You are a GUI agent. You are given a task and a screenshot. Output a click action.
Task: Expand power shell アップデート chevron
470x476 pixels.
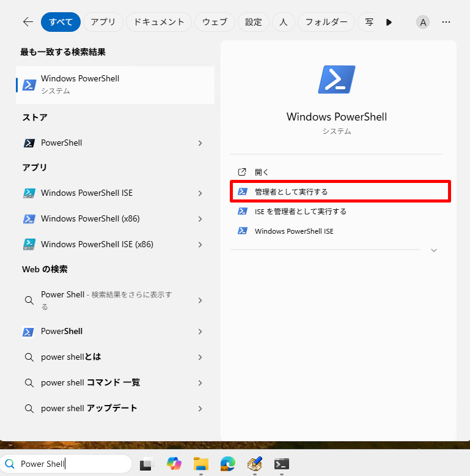[200, 409]
